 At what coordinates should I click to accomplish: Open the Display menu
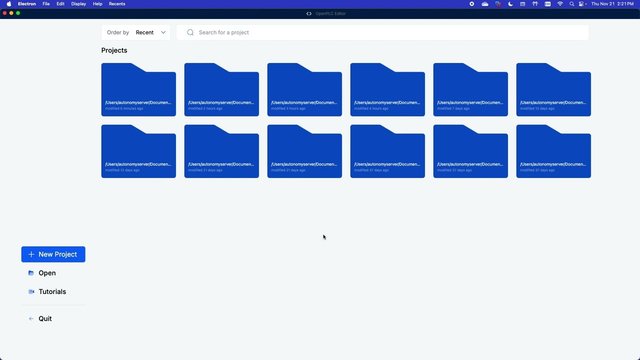[x=78, y=4]
